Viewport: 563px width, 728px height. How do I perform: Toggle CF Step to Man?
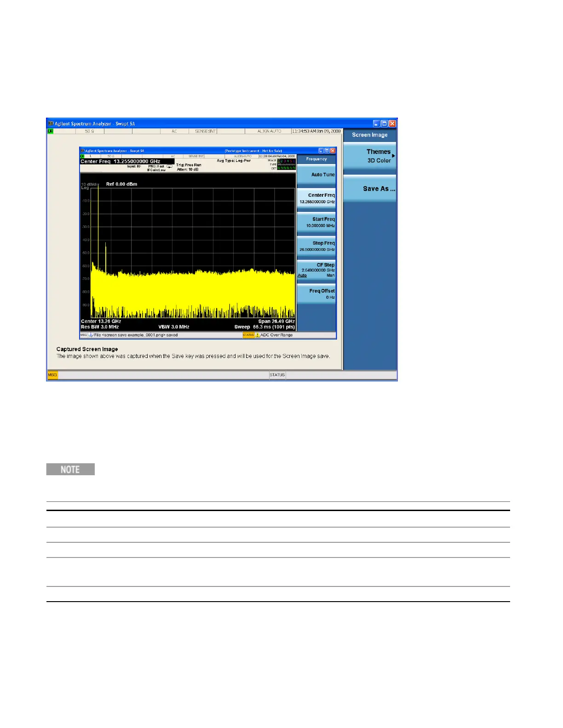click(x=331, y=276)
